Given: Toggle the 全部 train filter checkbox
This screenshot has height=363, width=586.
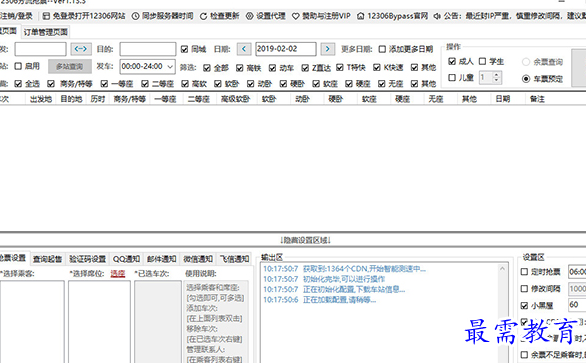Looking at the screenshot, I should point(207,68).
